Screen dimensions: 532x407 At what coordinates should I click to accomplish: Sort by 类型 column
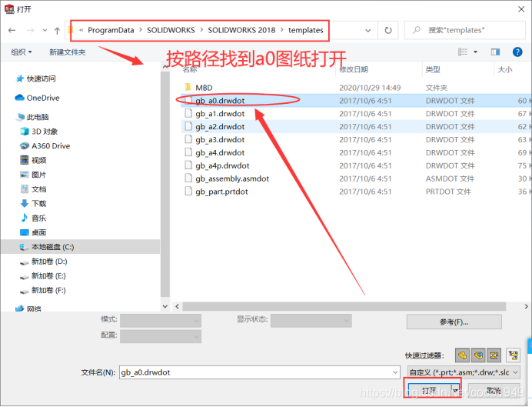433,69
